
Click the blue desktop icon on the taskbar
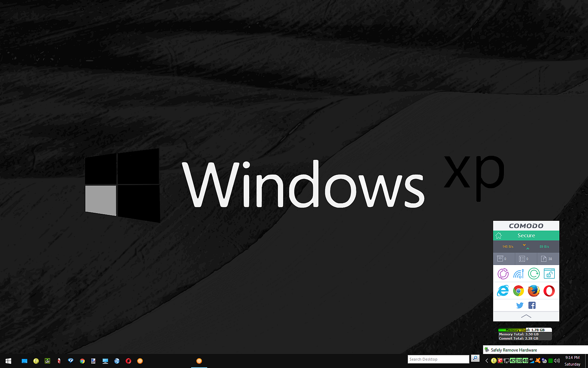pos(24,361)
